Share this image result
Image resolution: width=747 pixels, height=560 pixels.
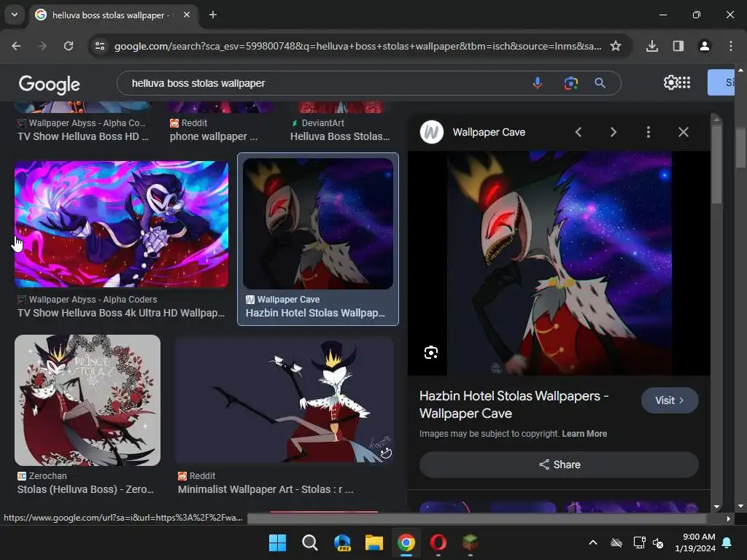pyautogui.click(x=559, y=464)
